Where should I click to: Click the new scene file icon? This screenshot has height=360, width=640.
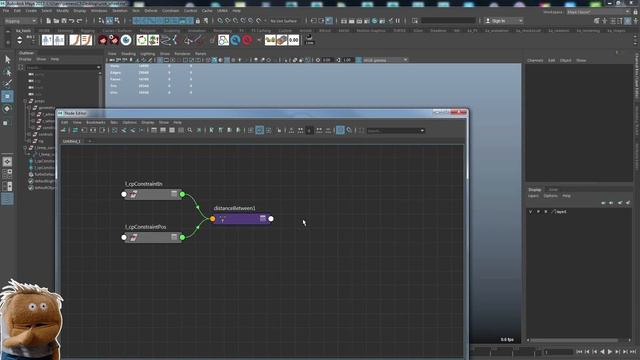coord(49,21)
